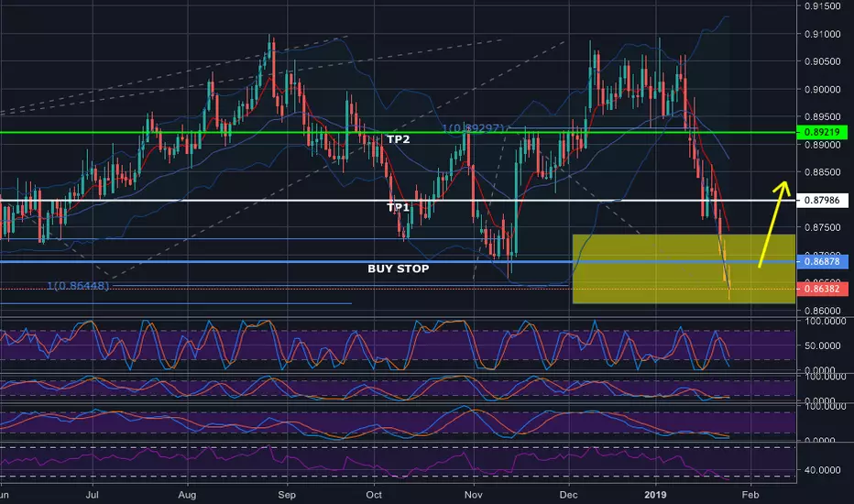Click the white 0.87986 price tag

[822, 201]
